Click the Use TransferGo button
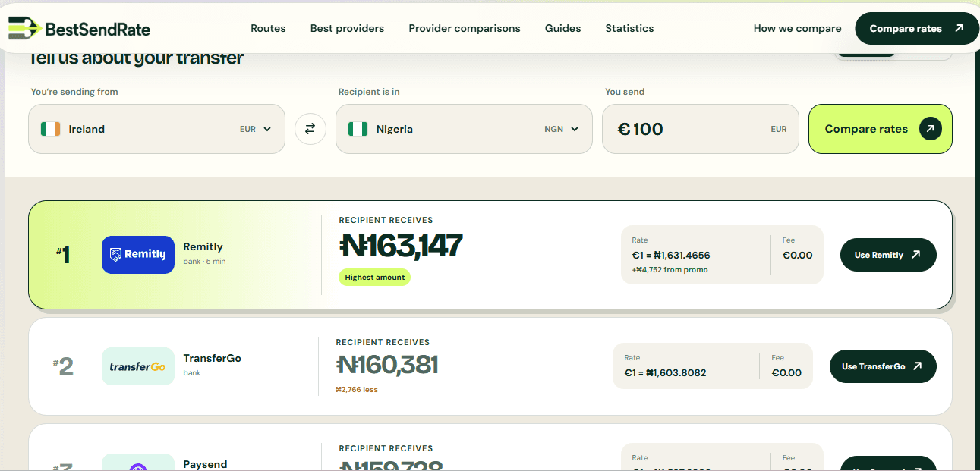Screen dimensions: 980x471 tap(883, 366)
